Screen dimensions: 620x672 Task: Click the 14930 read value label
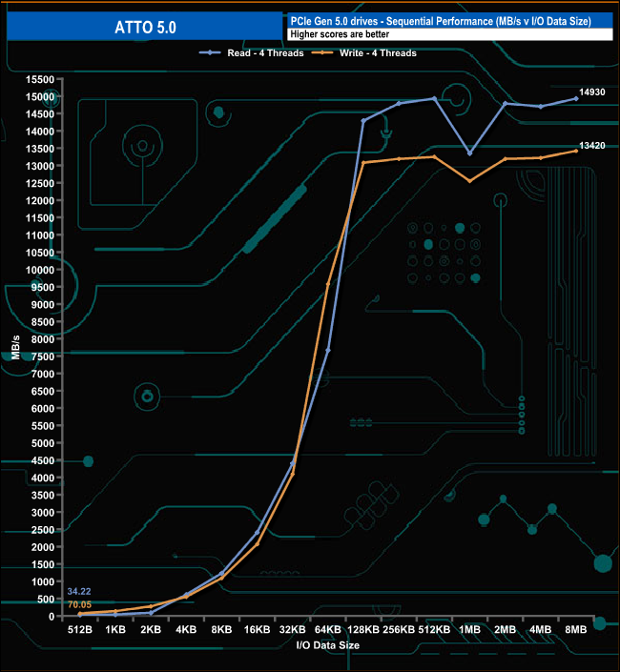(x=592, y=92)
